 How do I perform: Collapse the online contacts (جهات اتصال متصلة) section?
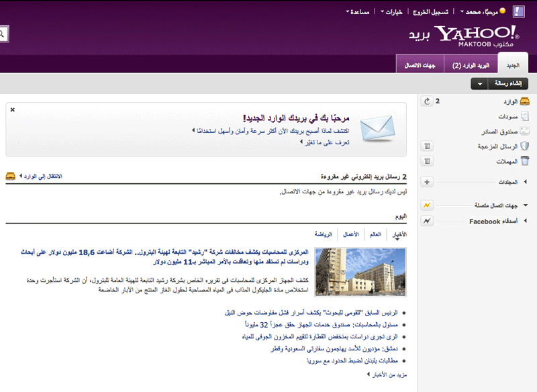click(526, 205)
